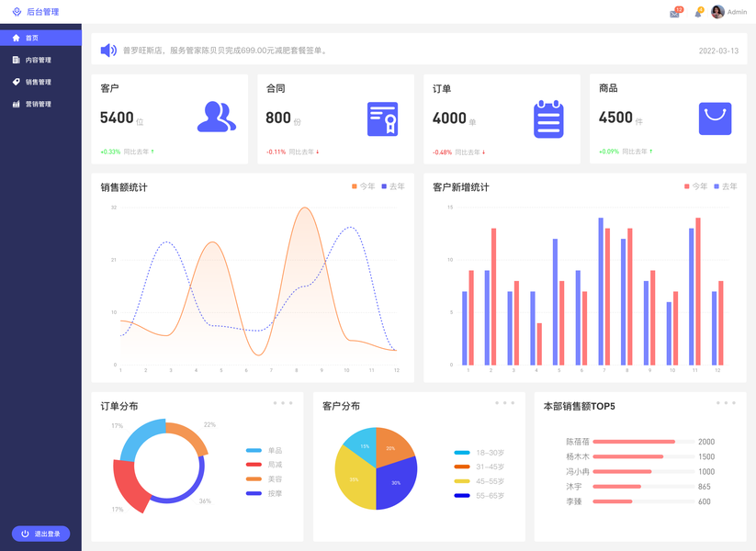Toggle 去年 legend in 销售额统计 chart

point(393,186)
